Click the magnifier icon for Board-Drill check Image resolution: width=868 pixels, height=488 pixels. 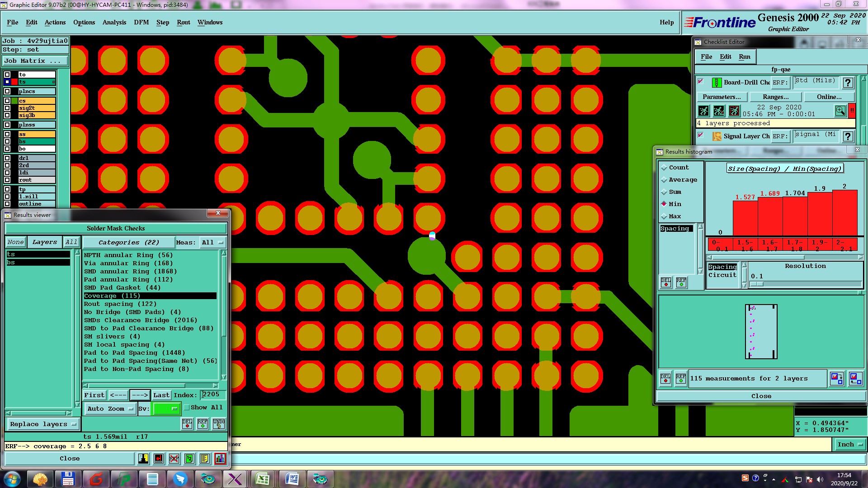pyautogui.click(x=840, y=111)
